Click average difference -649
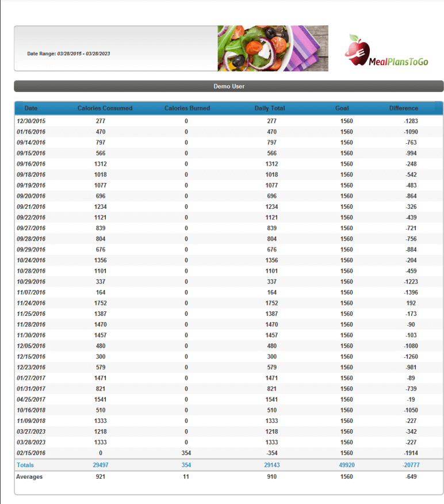444x504 pixels. pyautogui.click(x=411, y=477)
